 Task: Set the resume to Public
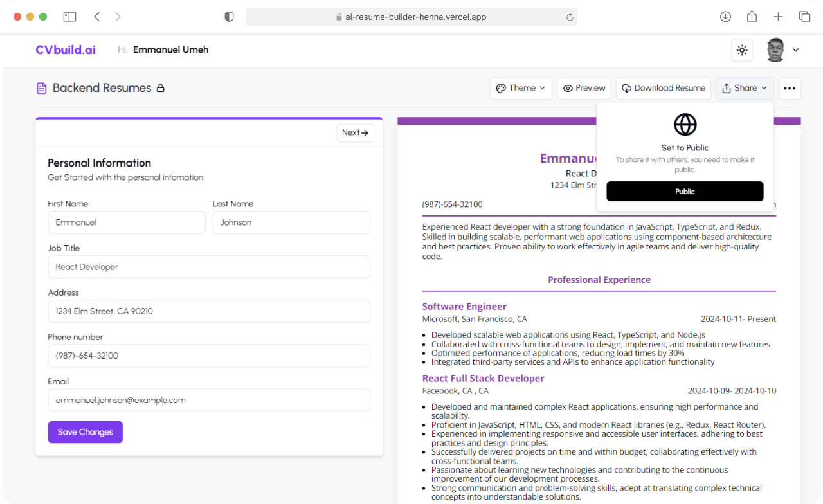pyautogui.click(x=685, y=191)
